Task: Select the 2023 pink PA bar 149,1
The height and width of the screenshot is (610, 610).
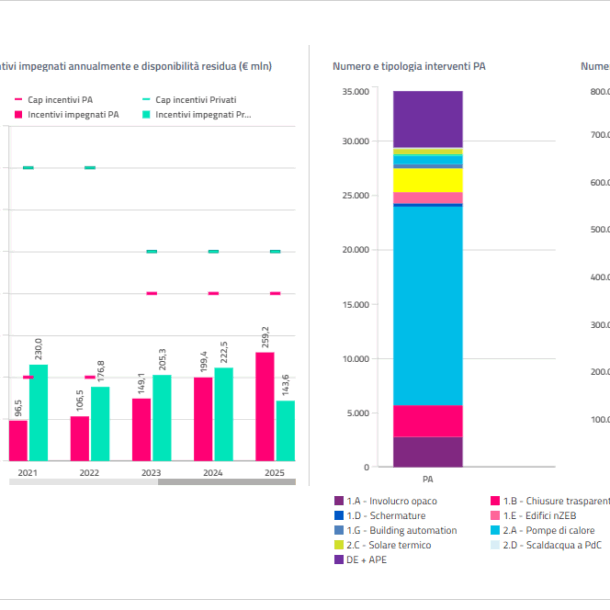Action: click(141, 430)
